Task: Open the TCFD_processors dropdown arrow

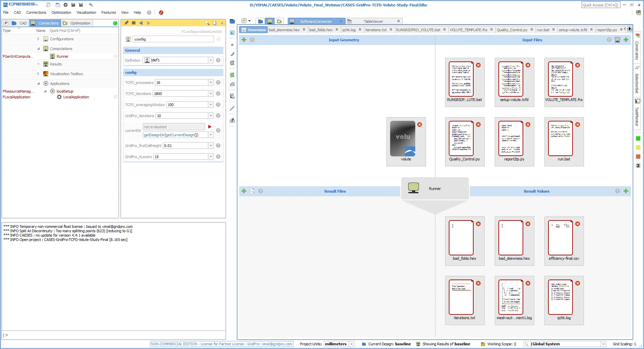Action: point(211,83)
